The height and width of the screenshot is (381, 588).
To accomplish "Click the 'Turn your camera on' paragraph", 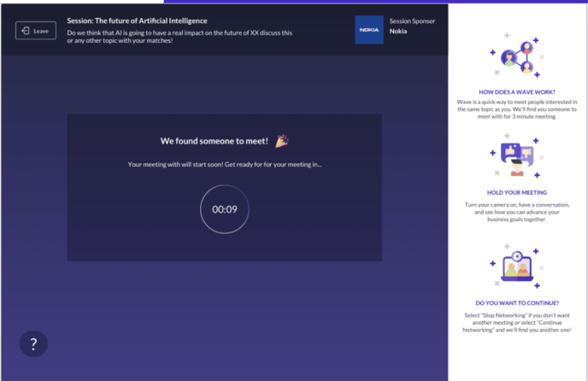I will (x=517, y=212).
